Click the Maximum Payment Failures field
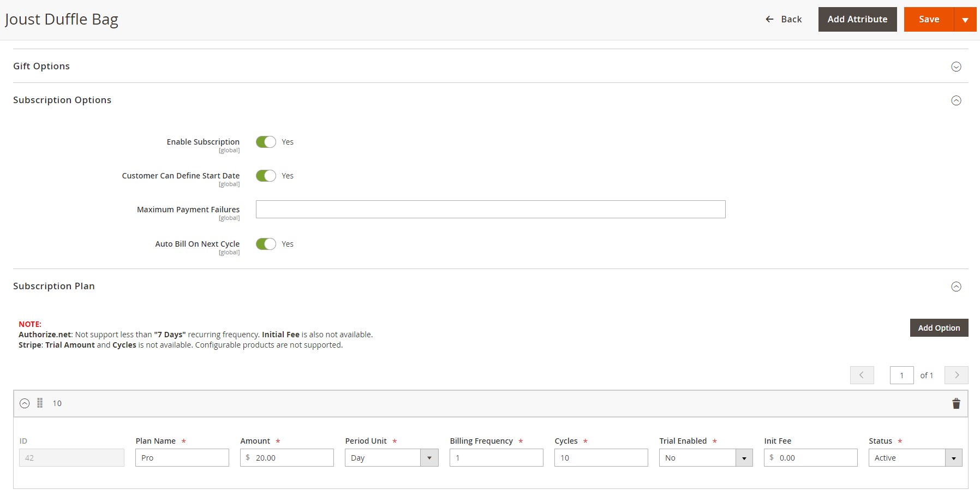The height and width of the screenshot is (495, 980). tap(490, 210)
